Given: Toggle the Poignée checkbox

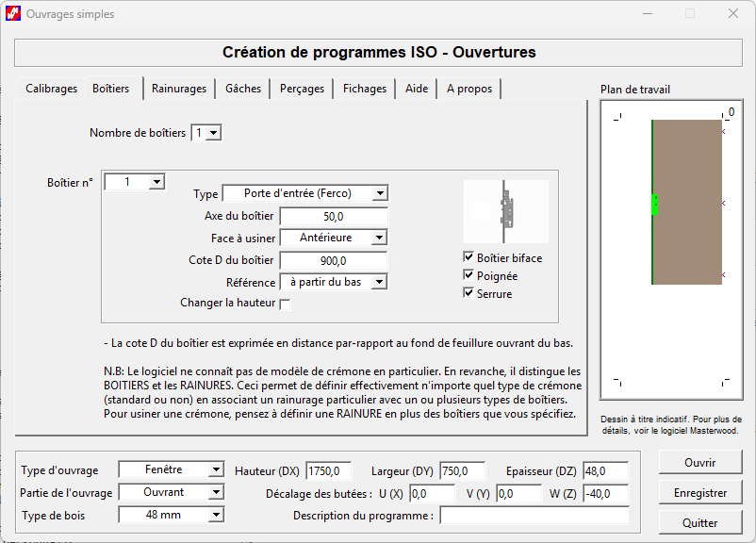Looking at the screenshot, I should (468, 275).
